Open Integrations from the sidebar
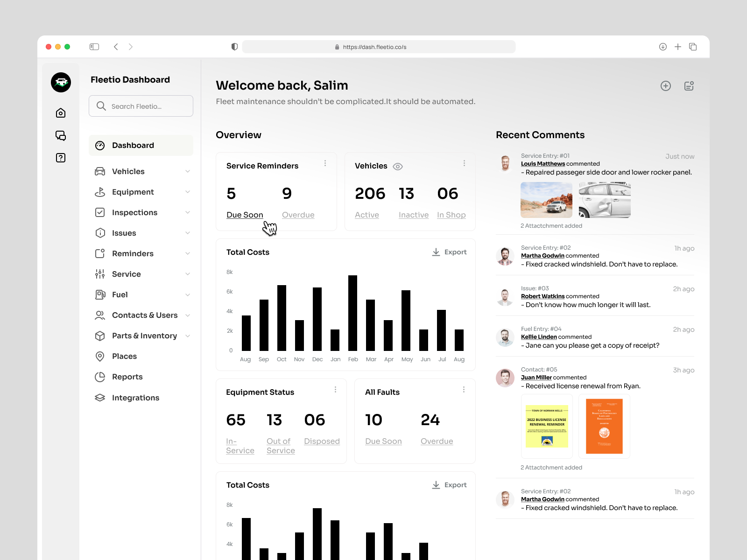747x560 pixels. (135, 398)
